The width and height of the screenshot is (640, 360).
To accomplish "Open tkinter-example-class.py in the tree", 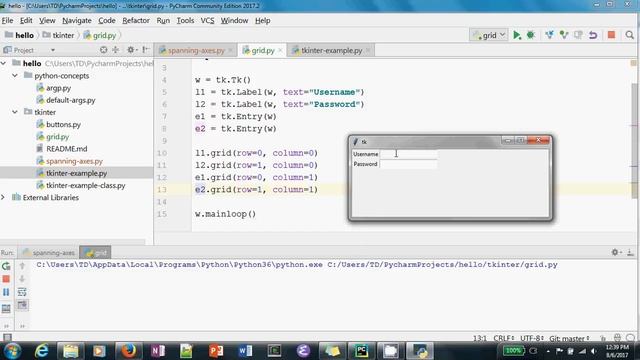I will tap(85, 185).
